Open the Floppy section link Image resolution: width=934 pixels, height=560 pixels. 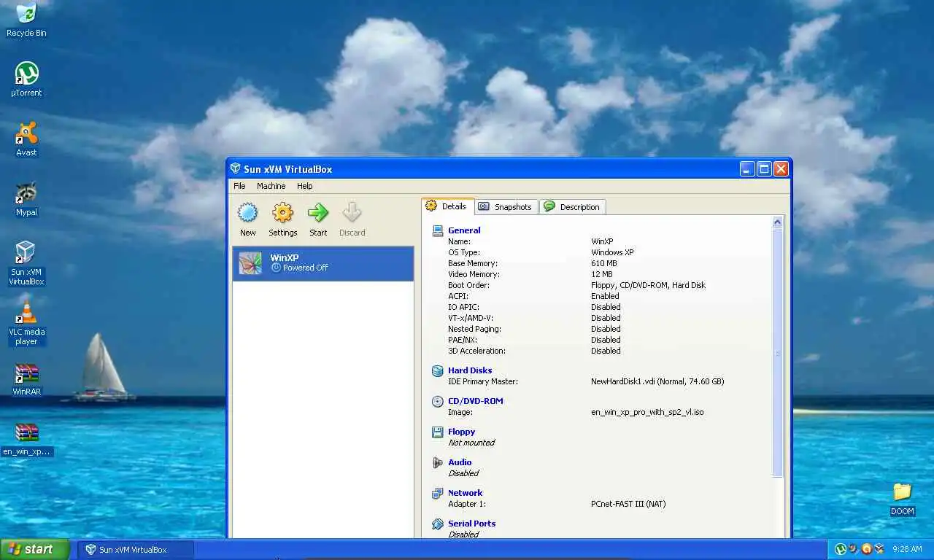461,432
